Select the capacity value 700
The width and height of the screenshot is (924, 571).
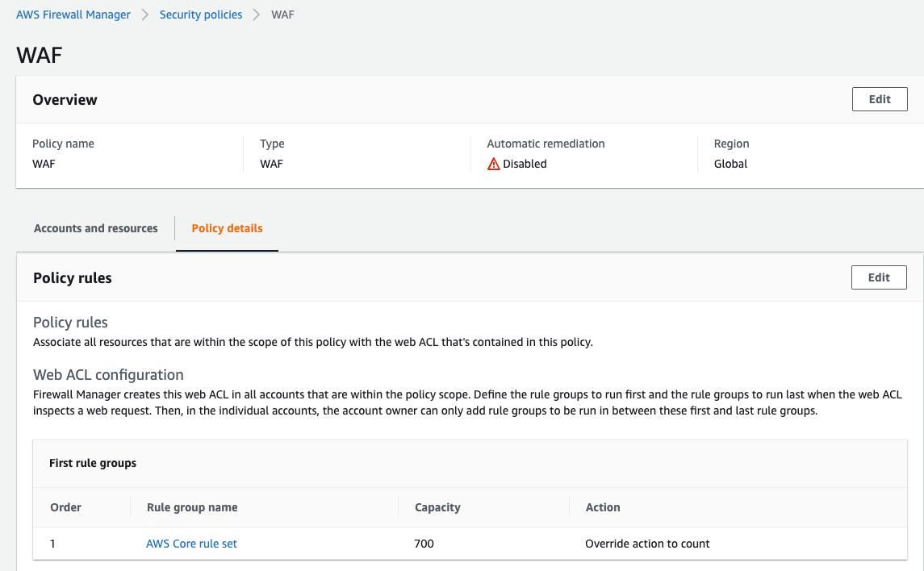point(424,544)
